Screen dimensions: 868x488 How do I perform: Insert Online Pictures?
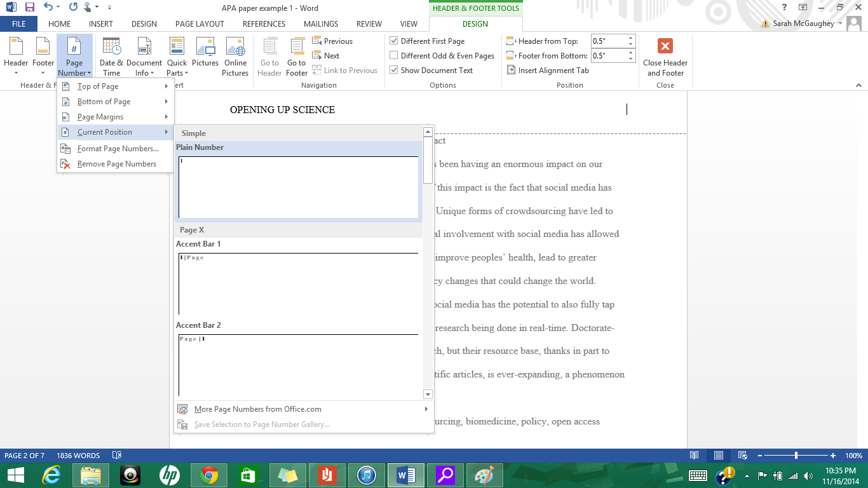[x=235, y=55]
